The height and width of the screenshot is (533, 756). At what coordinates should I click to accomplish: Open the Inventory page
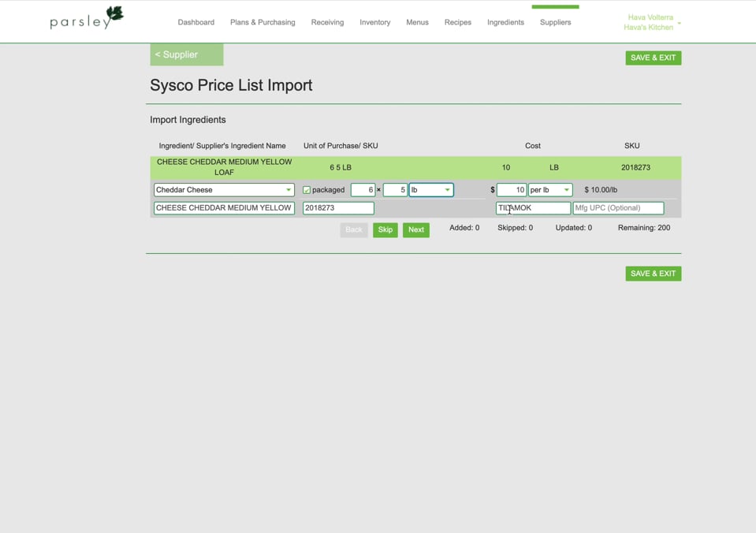374,22
